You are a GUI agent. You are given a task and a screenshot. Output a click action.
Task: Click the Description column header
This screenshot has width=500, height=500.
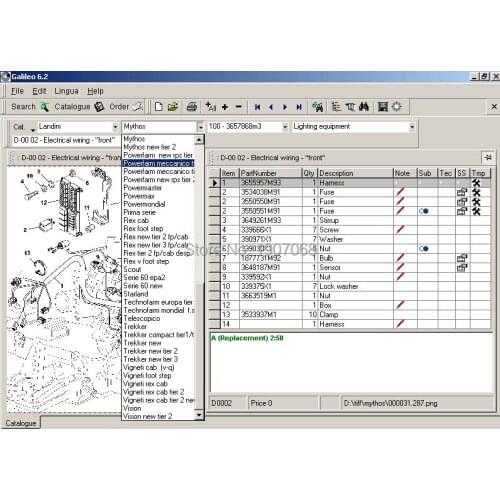[x=355, y=173]
